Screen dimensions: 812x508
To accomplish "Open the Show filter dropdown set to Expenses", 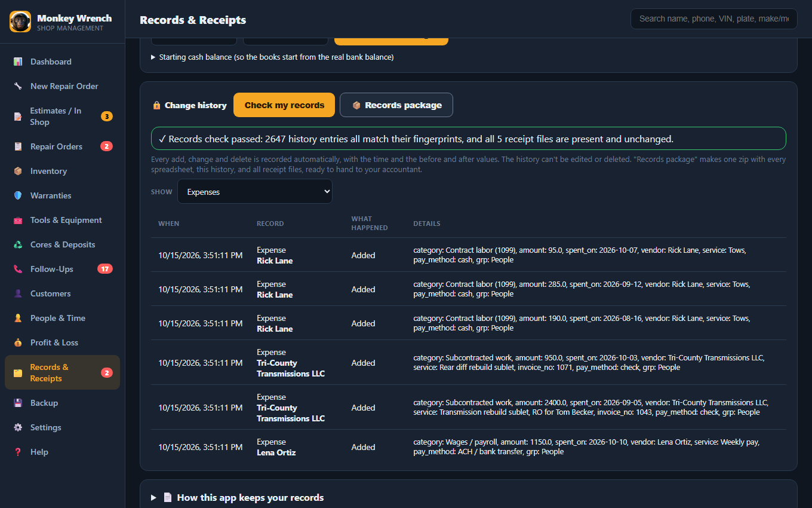I will (255, 192).
